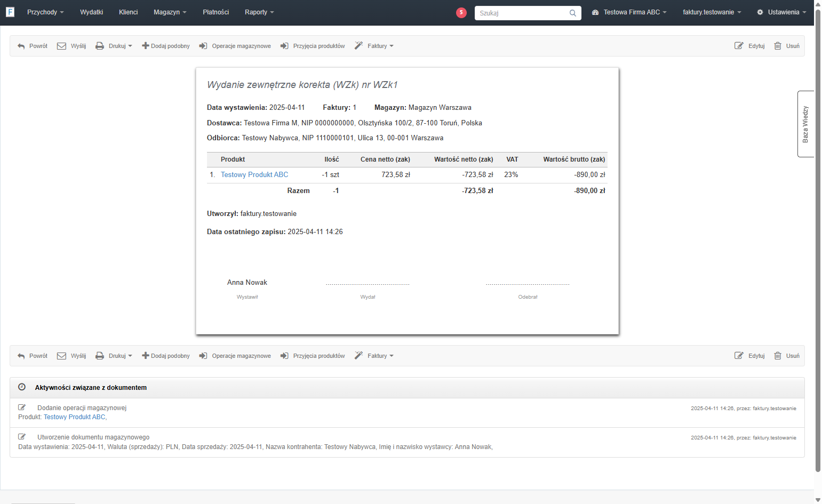Click the Edytuj pencil icon in top toolbar
Image resolution: width=822 pixels, height=504 pixels.
[x=739, y=46]
